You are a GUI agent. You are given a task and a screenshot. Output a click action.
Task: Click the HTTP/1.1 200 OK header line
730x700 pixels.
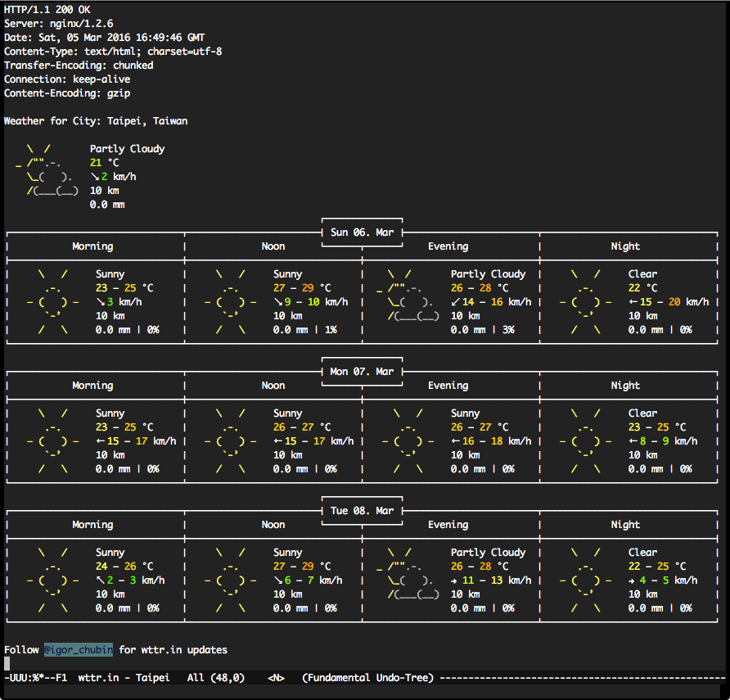[x=47, y=10]
